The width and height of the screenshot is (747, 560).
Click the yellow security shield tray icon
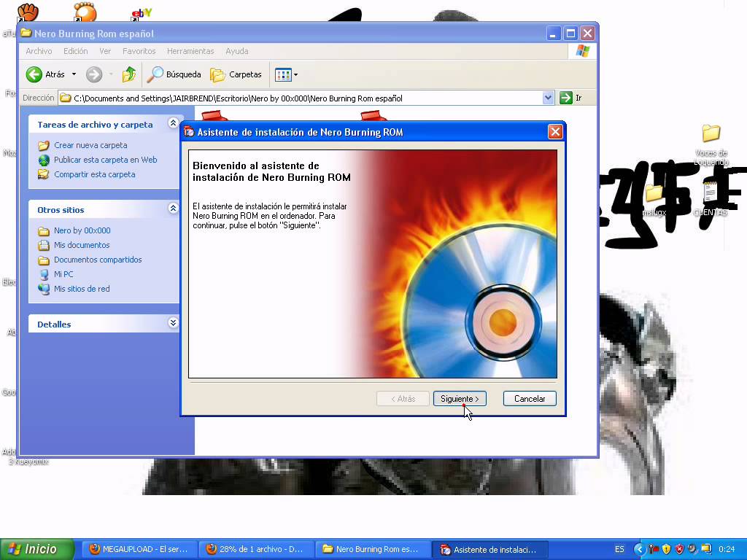tap(666, 549)
